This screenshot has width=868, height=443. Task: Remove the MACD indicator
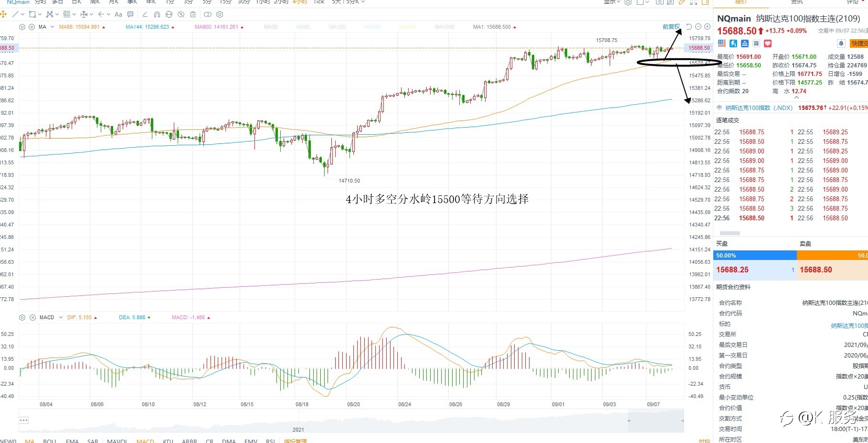(32, 317)
